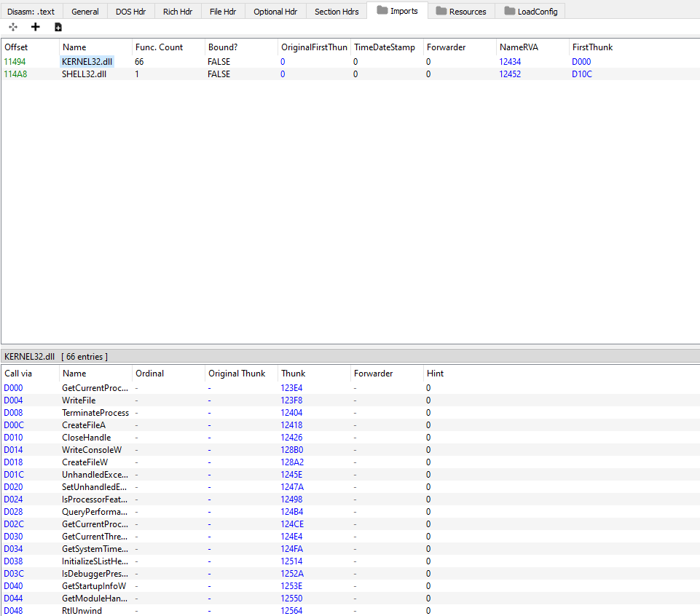Open the Optional Hdr tab
This screenshot has width=700, height=616.
[275, 12]
